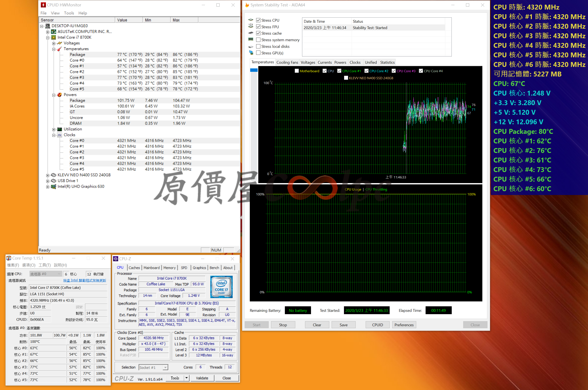
Task: Click the Intel UHD Graphics 630 card icon
Action: (54, 187)
